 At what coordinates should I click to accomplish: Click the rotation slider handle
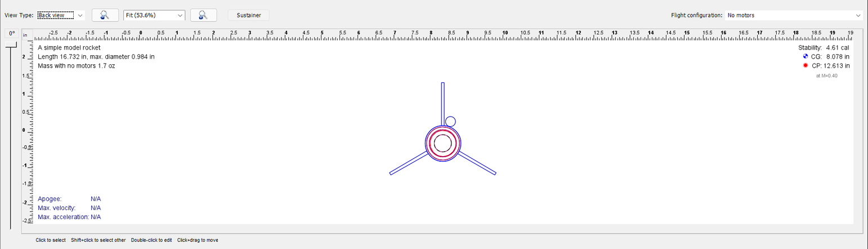(11, 45)
